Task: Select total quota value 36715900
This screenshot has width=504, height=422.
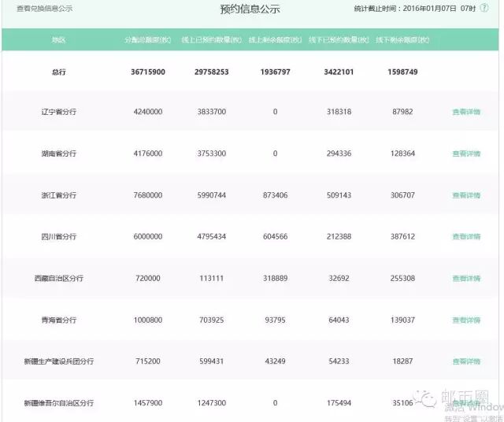Action: [148, 72]
